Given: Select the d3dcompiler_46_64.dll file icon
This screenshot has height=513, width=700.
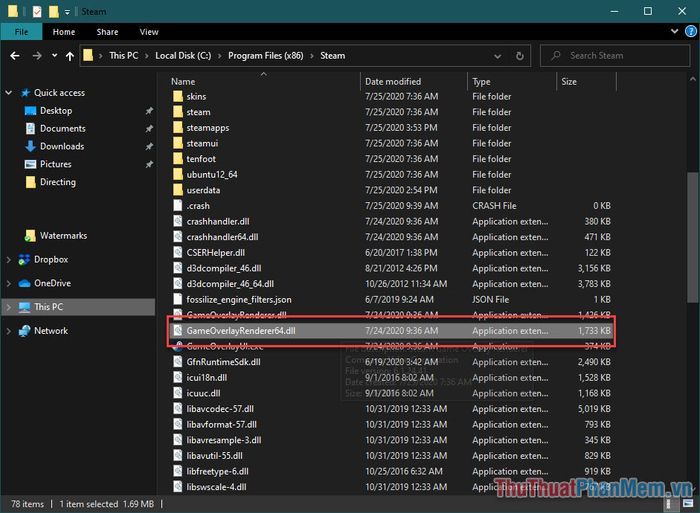Looking at the screenshot, I should pyautogui.click(x=178, y=284).
